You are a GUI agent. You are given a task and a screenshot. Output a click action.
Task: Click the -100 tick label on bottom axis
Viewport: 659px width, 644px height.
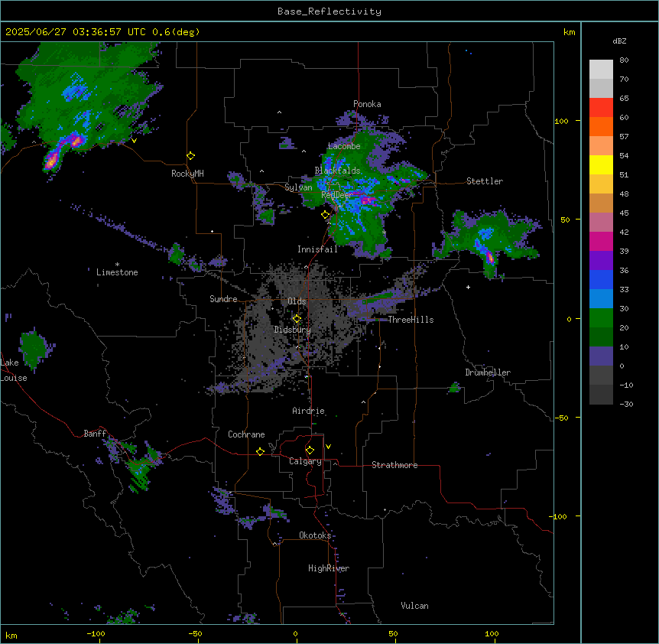pos(96,633)
